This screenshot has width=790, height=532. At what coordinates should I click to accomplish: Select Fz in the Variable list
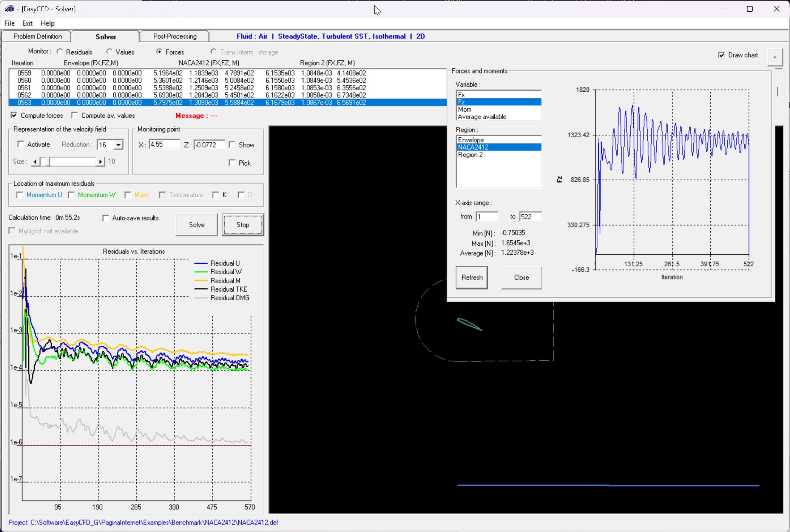pyautogui.click(x=499, y=102)
